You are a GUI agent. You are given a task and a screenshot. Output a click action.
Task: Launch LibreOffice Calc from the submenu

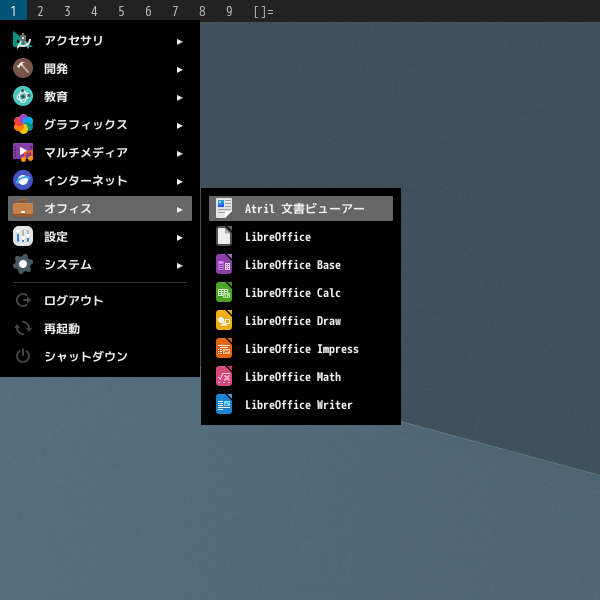pyautogui.click(x=301, y=292)
